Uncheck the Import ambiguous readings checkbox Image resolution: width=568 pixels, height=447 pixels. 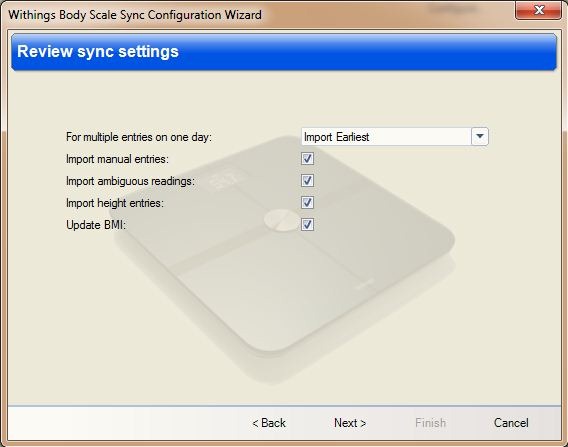coord(307,180)
